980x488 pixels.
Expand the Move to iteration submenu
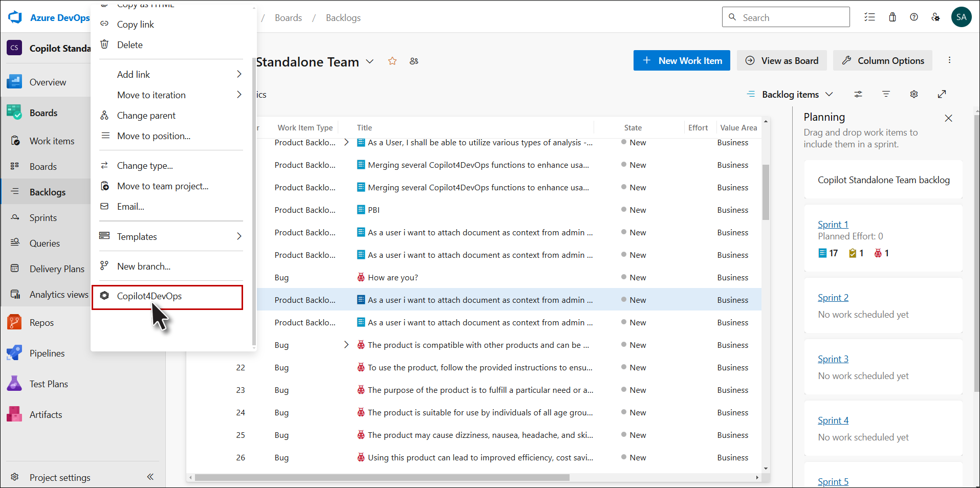coord(239,95)
